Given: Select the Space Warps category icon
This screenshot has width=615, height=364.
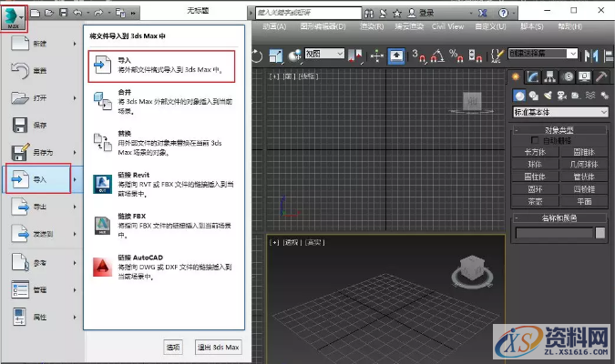Looking at the screenshot, I should 589,96.
